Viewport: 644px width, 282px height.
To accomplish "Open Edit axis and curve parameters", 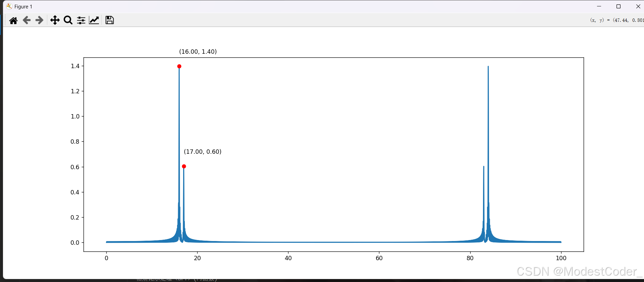I will tap(94, 20).
